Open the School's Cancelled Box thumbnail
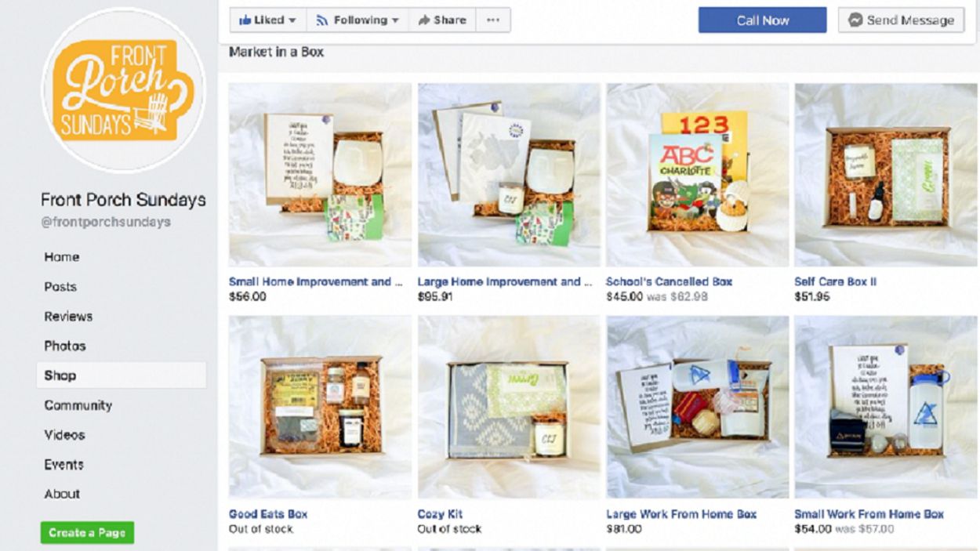Viewport: 980px width, 551px height. (698, 175)
